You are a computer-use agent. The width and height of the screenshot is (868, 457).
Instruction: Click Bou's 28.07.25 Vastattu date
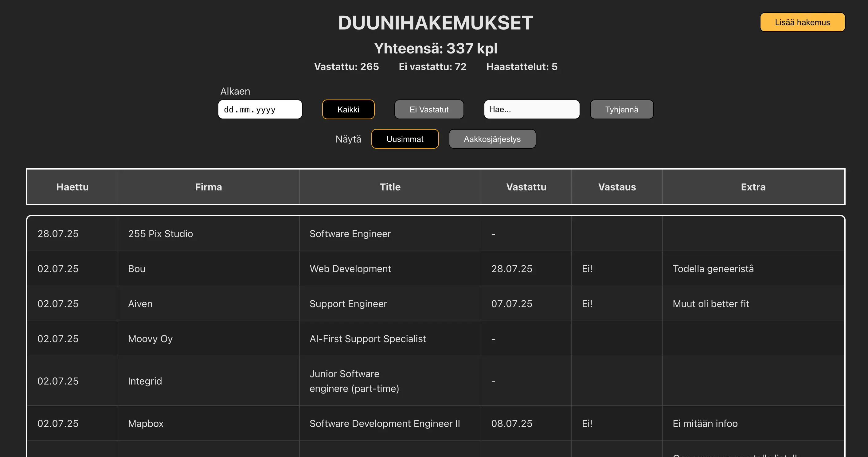(511, 269)
